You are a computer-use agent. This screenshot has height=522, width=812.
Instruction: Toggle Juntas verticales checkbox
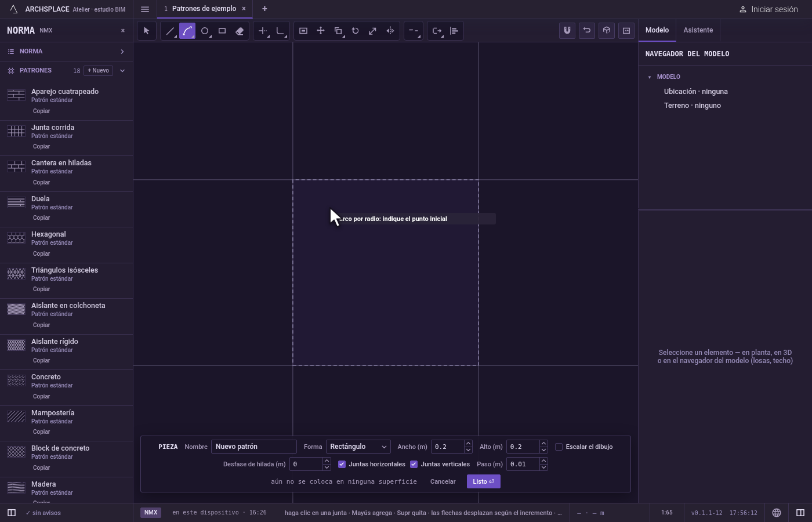(414, 464)
